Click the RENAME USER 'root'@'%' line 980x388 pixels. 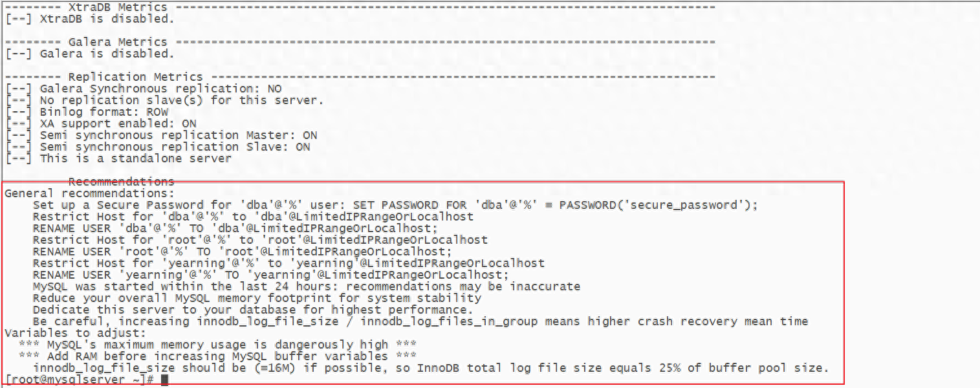pyautogui.click(x=243, y=252)
